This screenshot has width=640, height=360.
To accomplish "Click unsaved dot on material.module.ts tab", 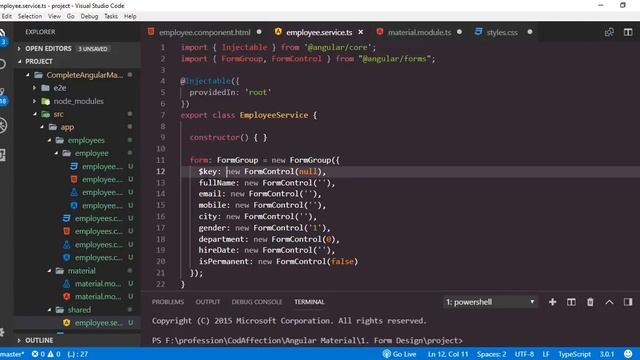I will (x=459, y=32).
